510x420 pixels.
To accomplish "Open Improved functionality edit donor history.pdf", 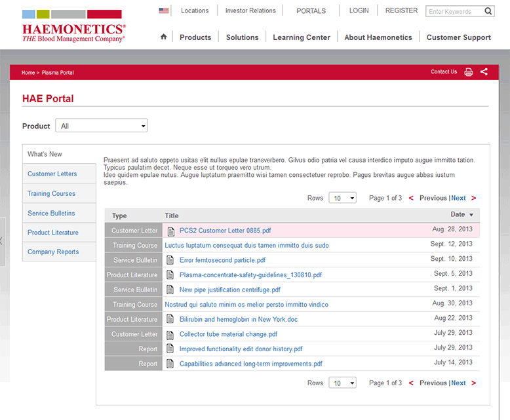I will [241, 349].
